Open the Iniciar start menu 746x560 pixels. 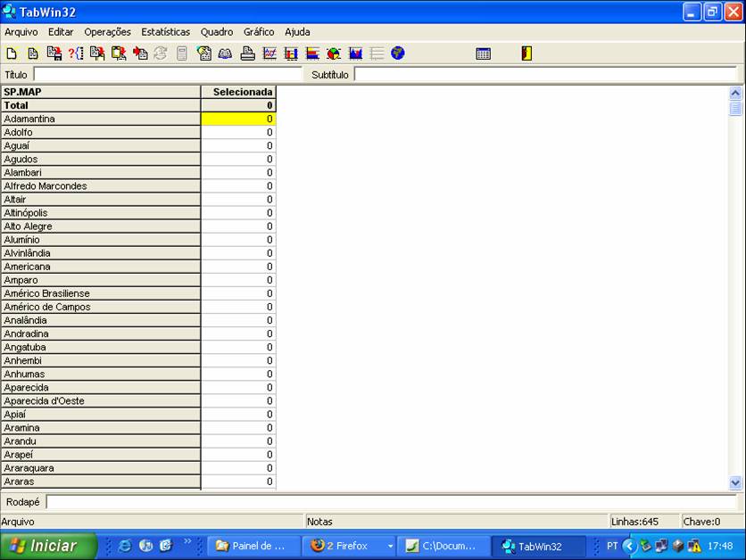click(48, 546)
